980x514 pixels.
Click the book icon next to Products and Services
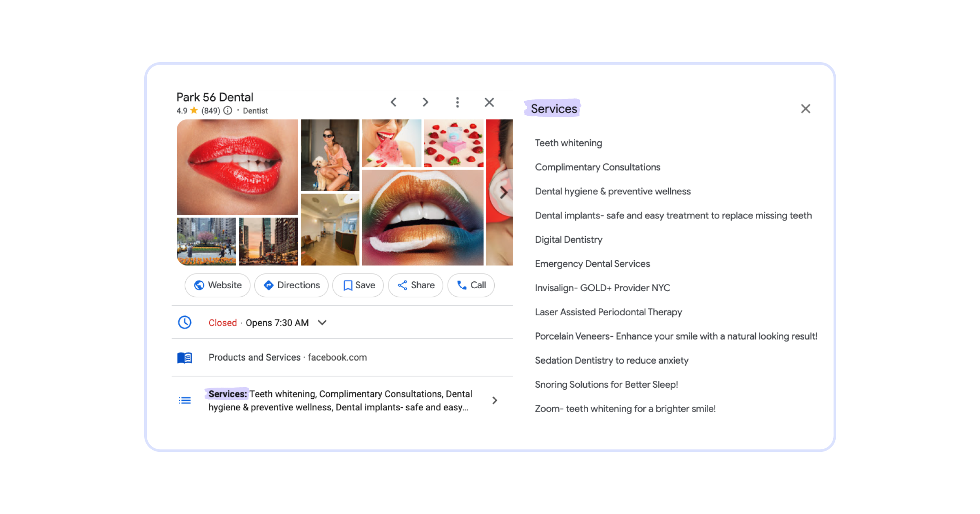tap(184, 357)
